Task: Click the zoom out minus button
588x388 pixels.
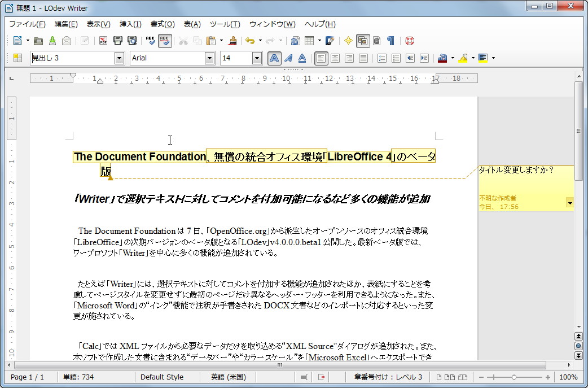Action: 481,377
